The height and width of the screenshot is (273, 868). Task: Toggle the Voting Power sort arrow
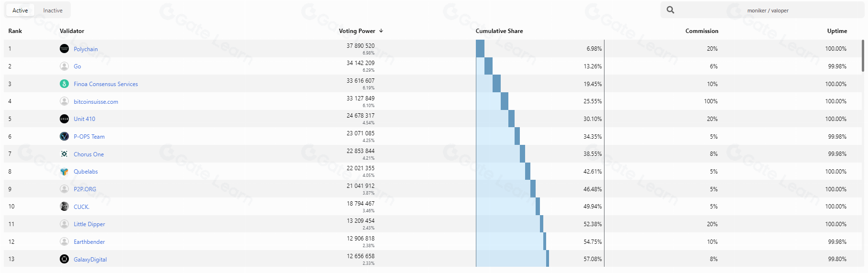[381, 31]
